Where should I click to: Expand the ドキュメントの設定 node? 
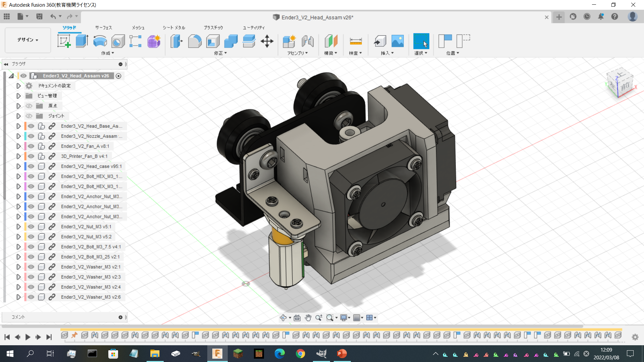tap(18, 86)
